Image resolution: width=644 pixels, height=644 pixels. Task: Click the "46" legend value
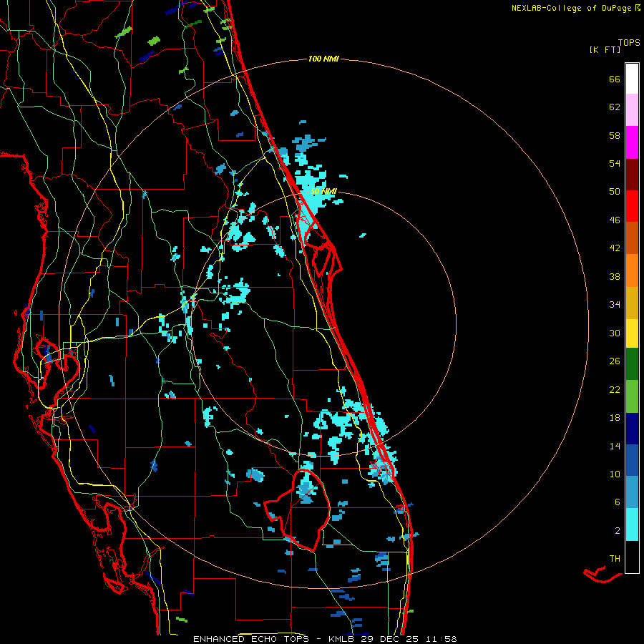click(x=615, y=220)
